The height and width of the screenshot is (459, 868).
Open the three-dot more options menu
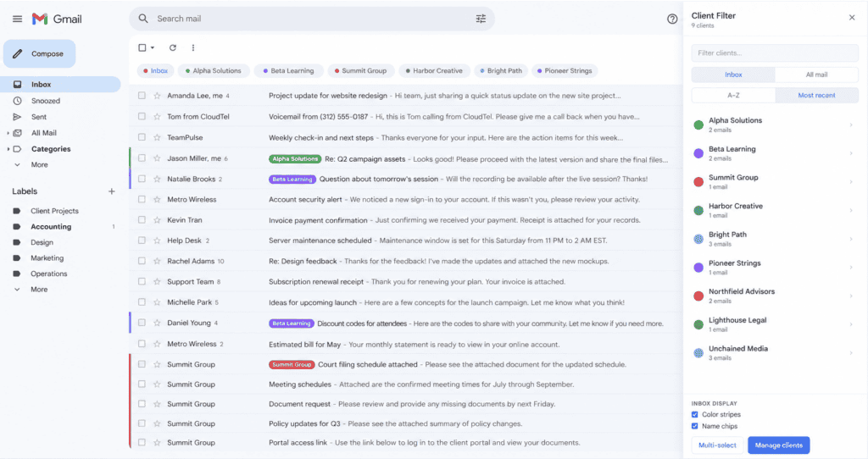192,48
